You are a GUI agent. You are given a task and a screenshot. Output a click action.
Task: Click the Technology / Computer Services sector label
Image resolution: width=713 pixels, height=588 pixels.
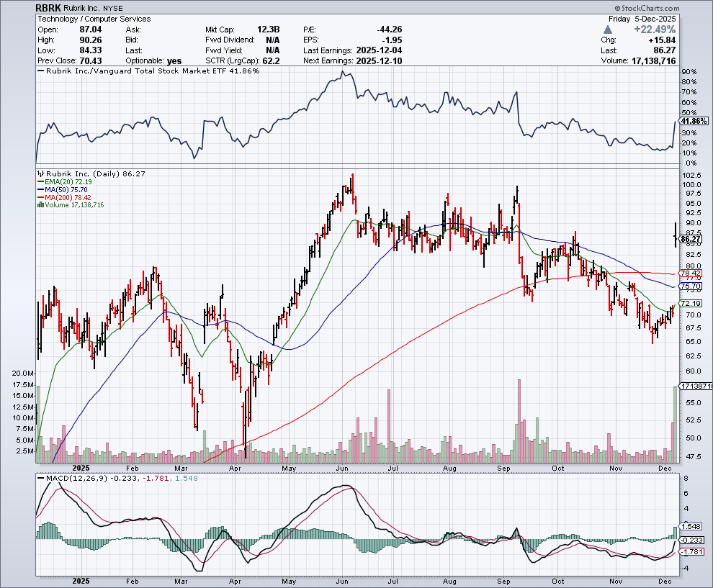point(94,19)
